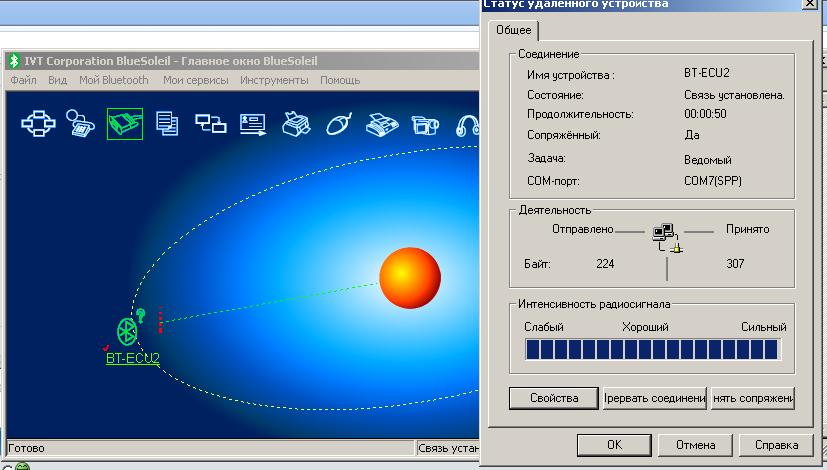Image resolution: width=827 pixels, height=470 pixels.
Task: Click the Personal Area Network service icon
Action: [39, 124]
